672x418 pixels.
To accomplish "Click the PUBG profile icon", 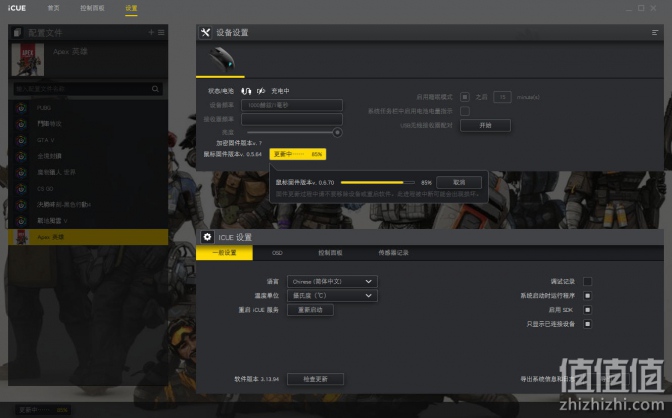I will tap(21, 108).
